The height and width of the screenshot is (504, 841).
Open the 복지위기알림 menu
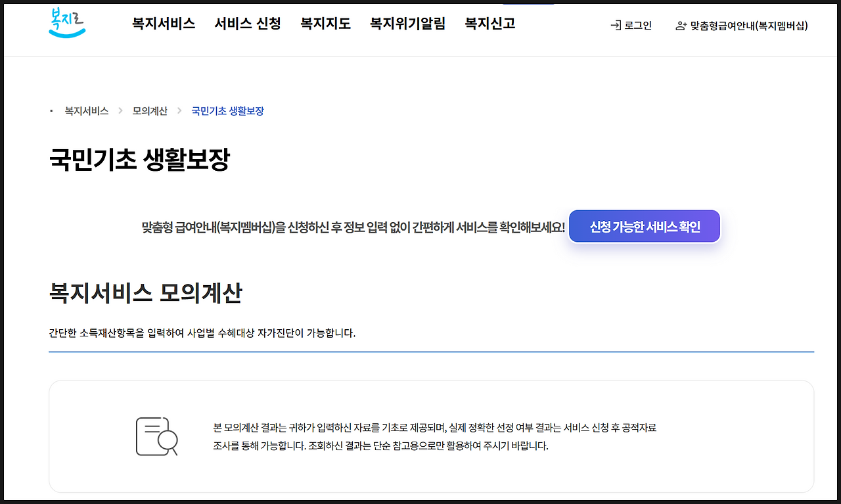407,24
